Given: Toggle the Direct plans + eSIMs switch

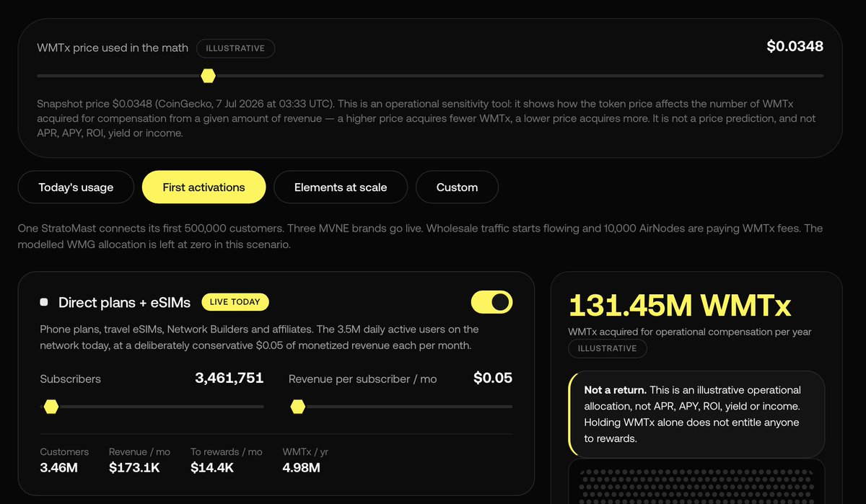Looking at the screenshot, I should (491, 302).
